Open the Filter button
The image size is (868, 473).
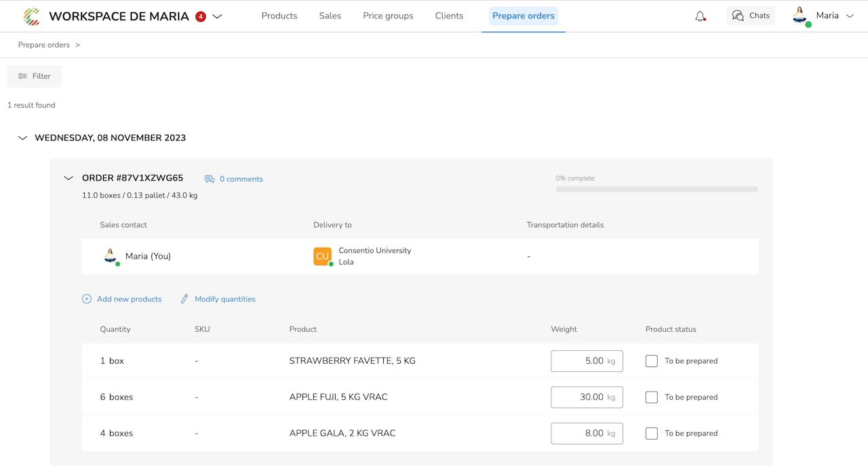pos(35,76)
